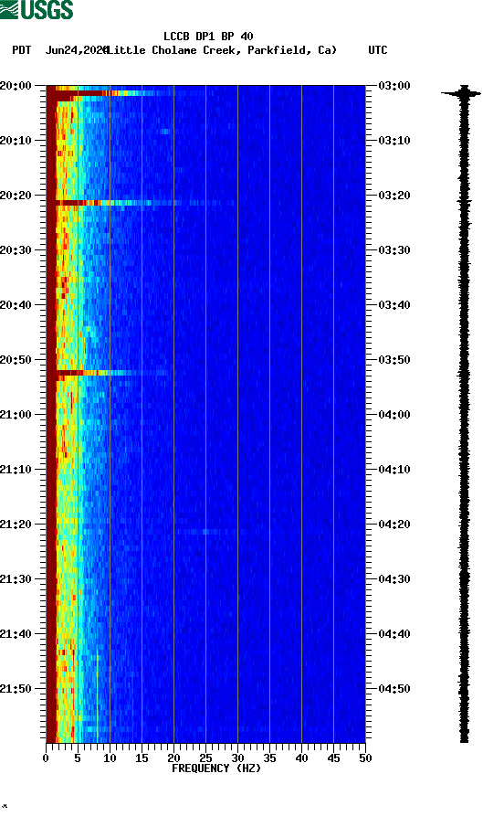Select the 'LCCB DP1 BP 40' title text
The height and width of the screenshot is (816, 504).
[208, 37]
